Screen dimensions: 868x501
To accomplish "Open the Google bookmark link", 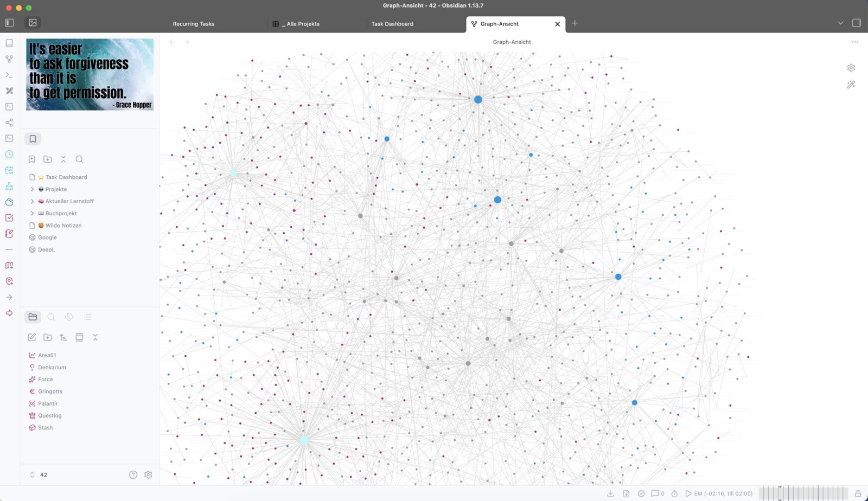I will pyautogui.click(x=47, y=237).
